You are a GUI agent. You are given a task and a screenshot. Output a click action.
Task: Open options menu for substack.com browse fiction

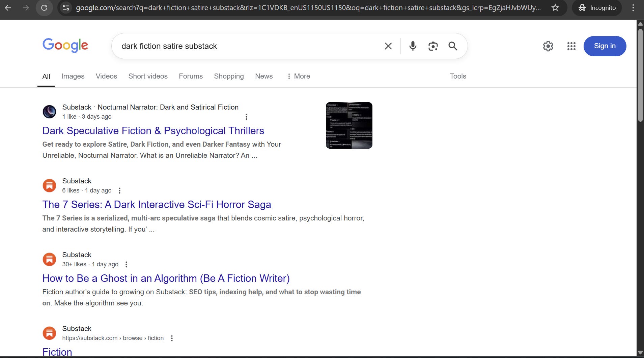[172, 338]
